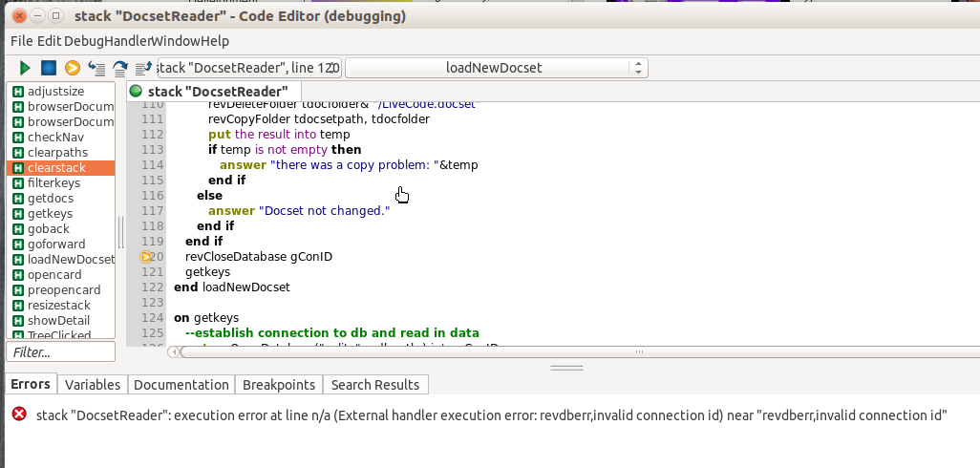
Task: Click the green Run/Continue debug icon
Action: (25, 68)
